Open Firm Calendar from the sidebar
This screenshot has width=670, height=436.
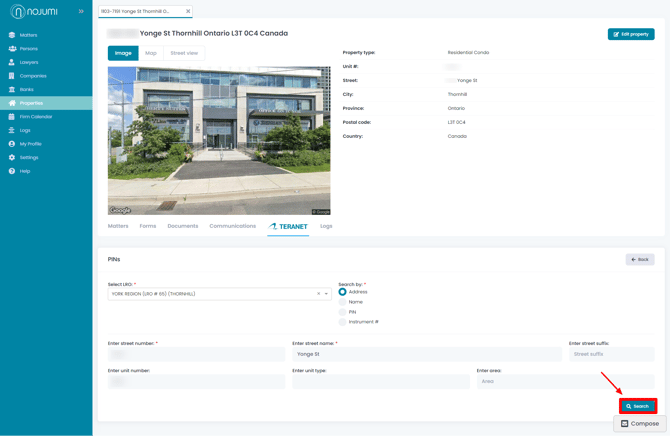click(35, 117)
